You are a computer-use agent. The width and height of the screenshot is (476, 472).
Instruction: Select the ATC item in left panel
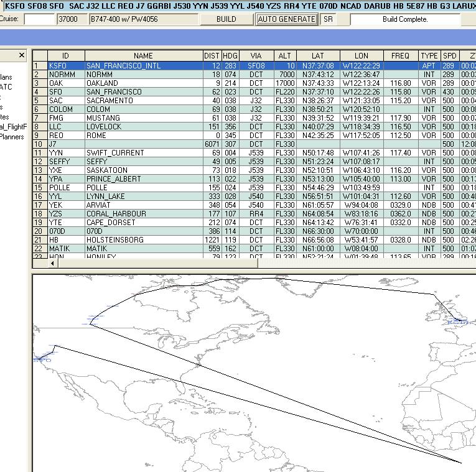pos(6,87)
